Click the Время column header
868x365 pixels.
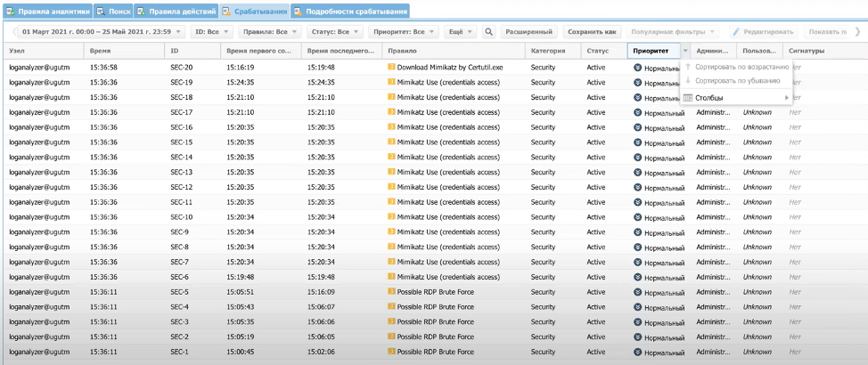point(100,51)
